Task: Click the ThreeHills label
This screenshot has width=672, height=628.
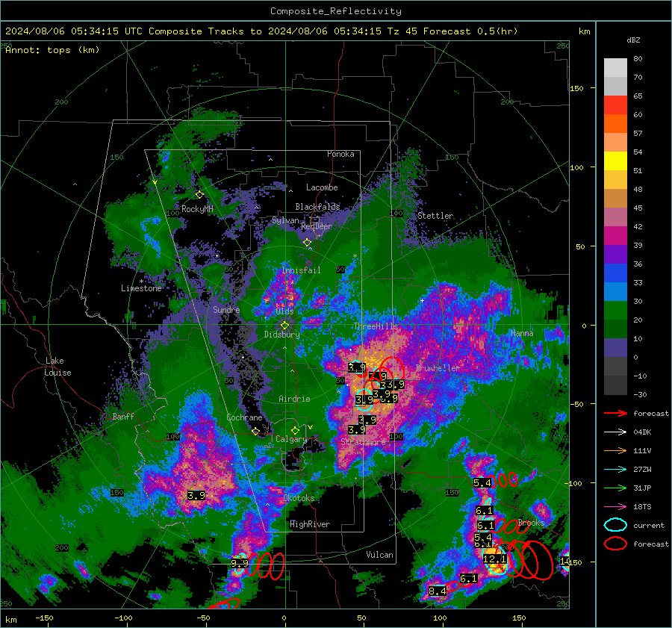Action: (x=376, y=326)
